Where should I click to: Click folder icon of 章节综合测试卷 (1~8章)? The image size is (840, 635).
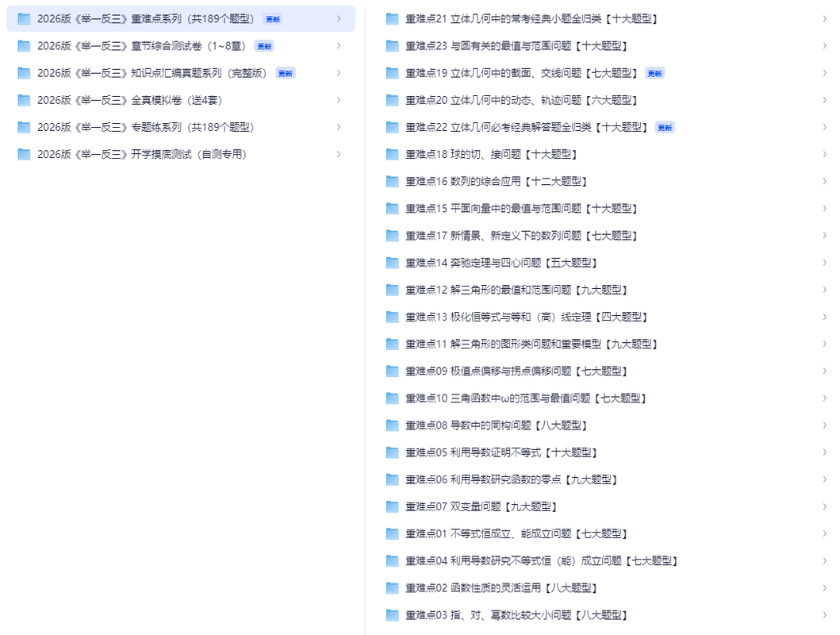(x=24, y=46)
